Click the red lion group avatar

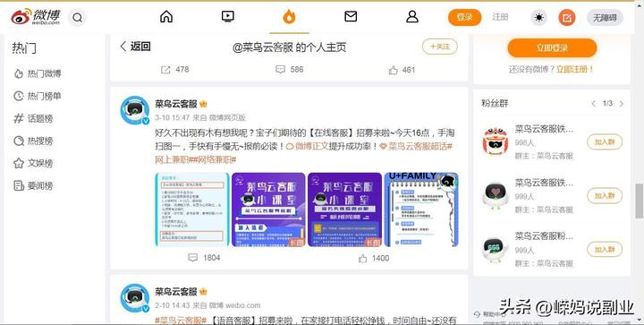point(496,141)
